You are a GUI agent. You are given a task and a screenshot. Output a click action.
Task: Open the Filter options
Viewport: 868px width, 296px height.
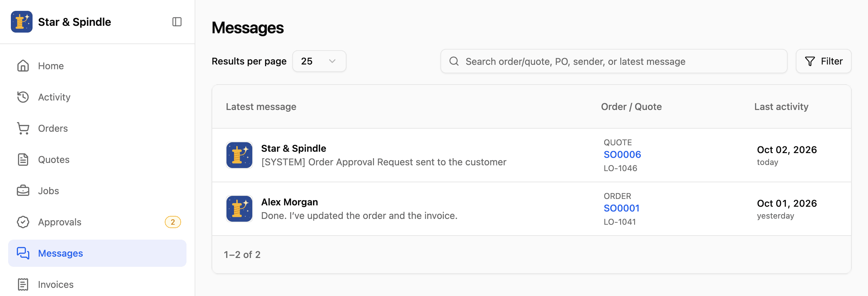[824, 61]
